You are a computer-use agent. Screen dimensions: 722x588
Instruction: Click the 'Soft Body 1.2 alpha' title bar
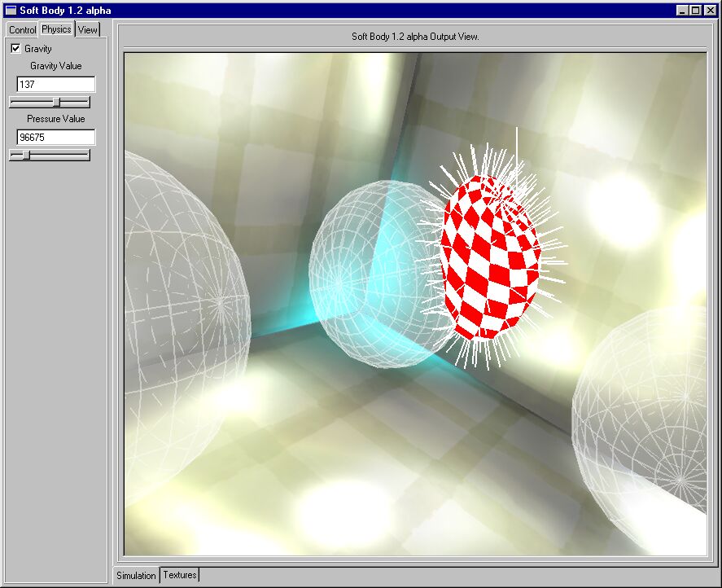pos(326,11)
